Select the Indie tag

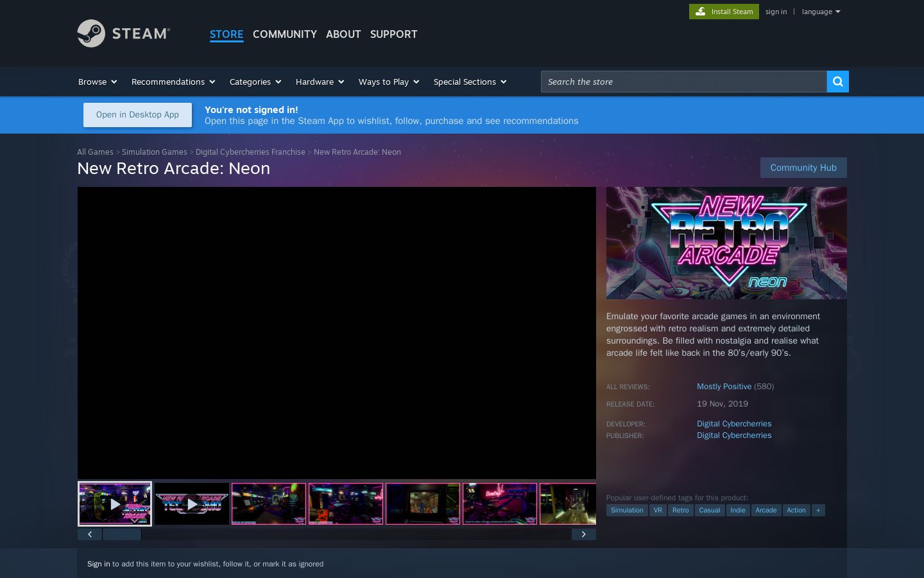click(738, 511)
